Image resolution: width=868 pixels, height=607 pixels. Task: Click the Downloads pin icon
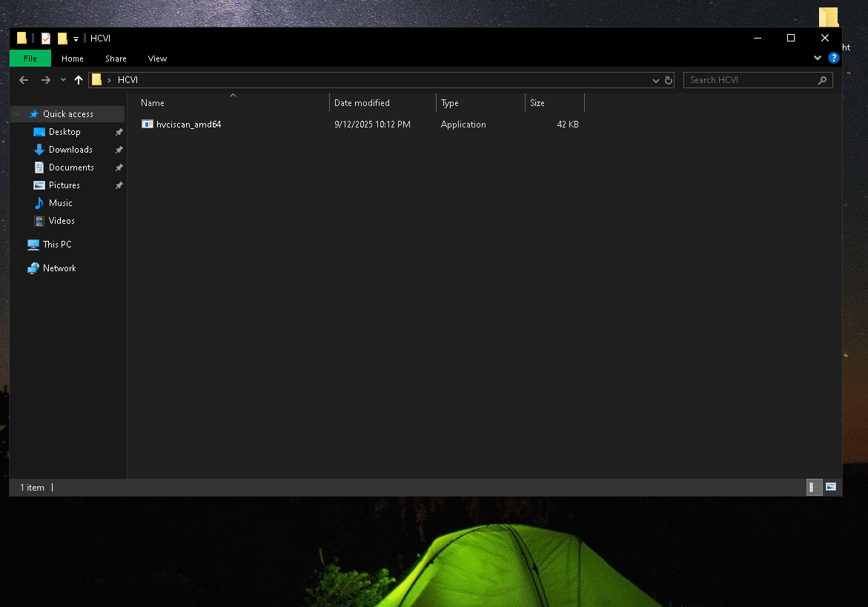click(119, 150)
